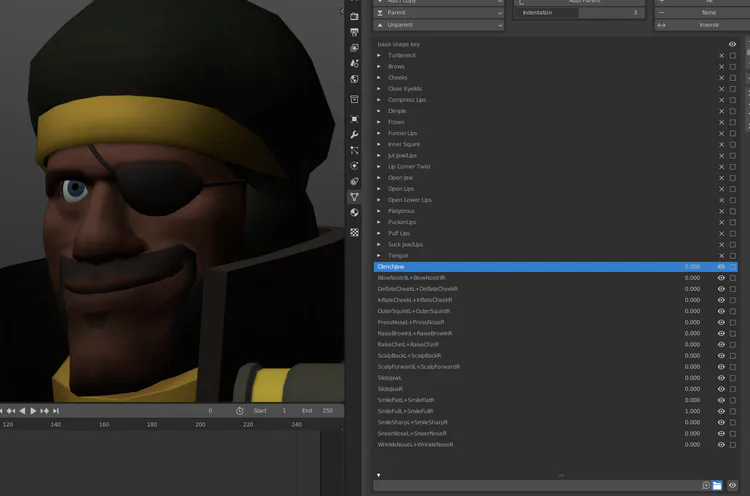Check the box for RaiseChinL+RaiseChinR
The width and height of the screenshot is (750, 496).
733,344
